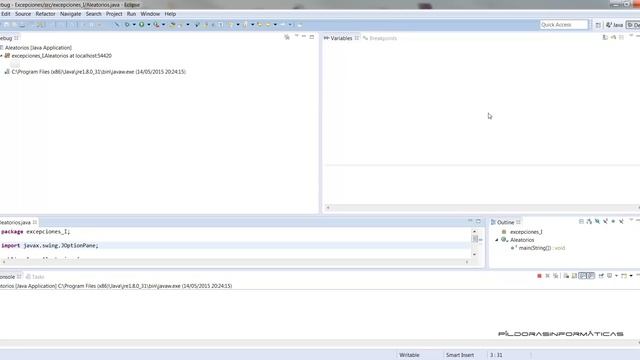Image resolution: width=640 pixels, height=360 pixels.
Task: Click Remove All Terminated Launches icon in Debug view
Action: point(287,37)
